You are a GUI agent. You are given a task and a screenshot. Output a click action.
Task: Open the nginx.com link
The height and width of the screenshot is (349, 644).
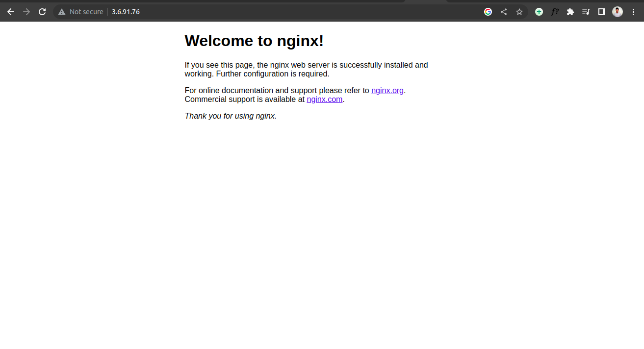point(325,100)
